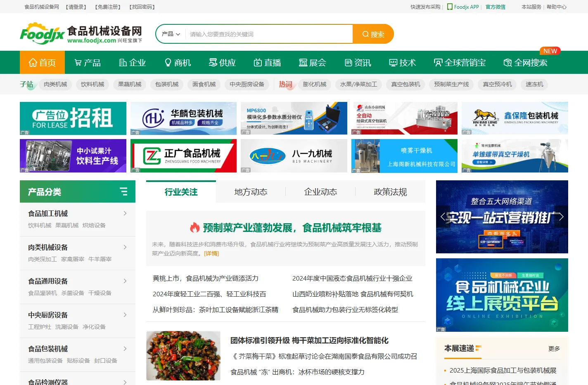Click the lightbulb icon beside 商机

pos(168,63)
